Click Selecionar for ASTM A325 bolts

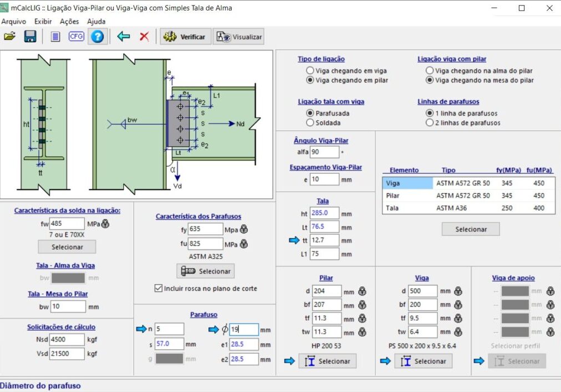[205, 271]
